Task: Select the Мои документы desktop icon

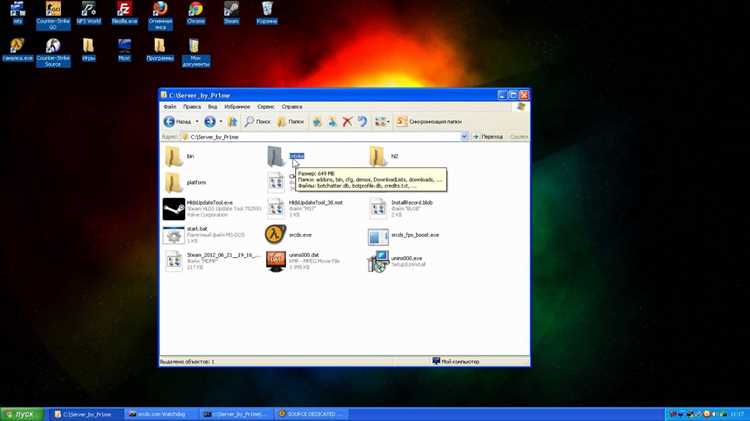Action: coord(196,52)
